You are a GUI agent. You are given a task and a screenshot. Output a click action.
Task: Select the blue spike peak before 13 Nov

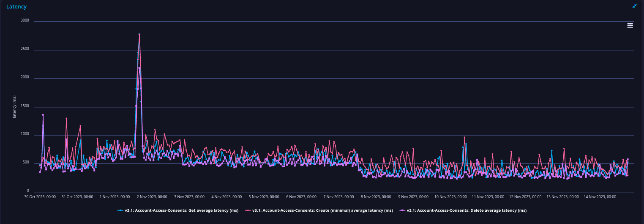point(551,150)
